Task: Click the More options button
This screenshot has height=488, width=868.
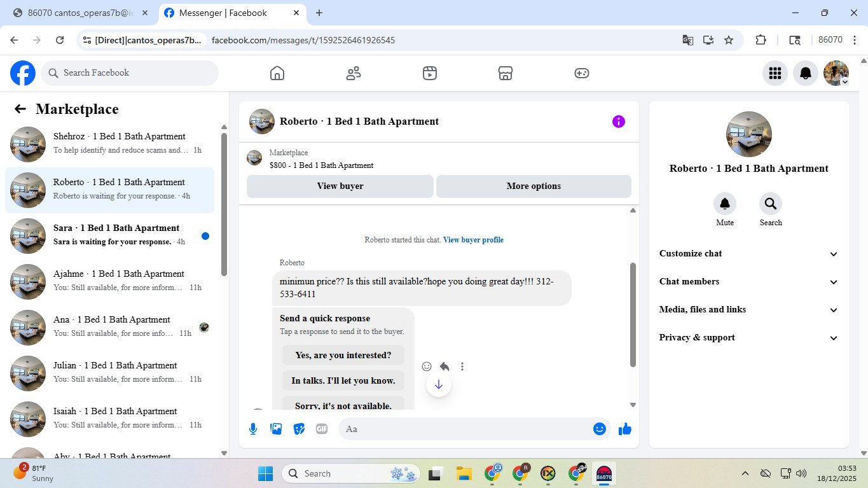Action: tap(534, 186)
